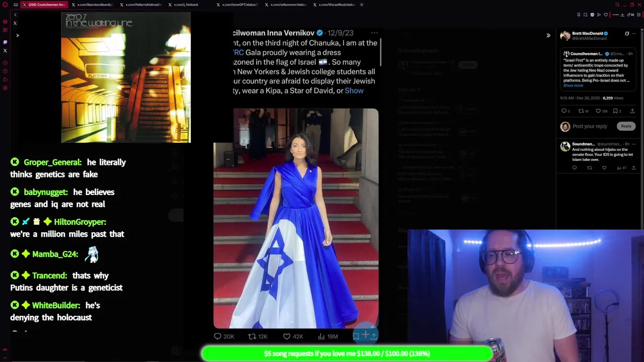Switch to the x.com/BeardsonBeardly tab

tap(93, 5)
